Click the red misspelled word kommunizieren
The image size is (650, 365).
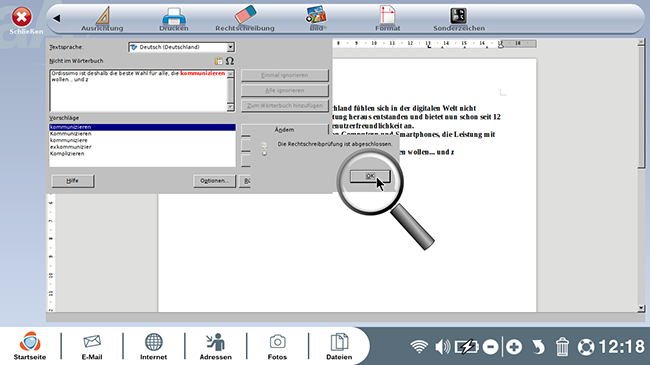point(203,73)
